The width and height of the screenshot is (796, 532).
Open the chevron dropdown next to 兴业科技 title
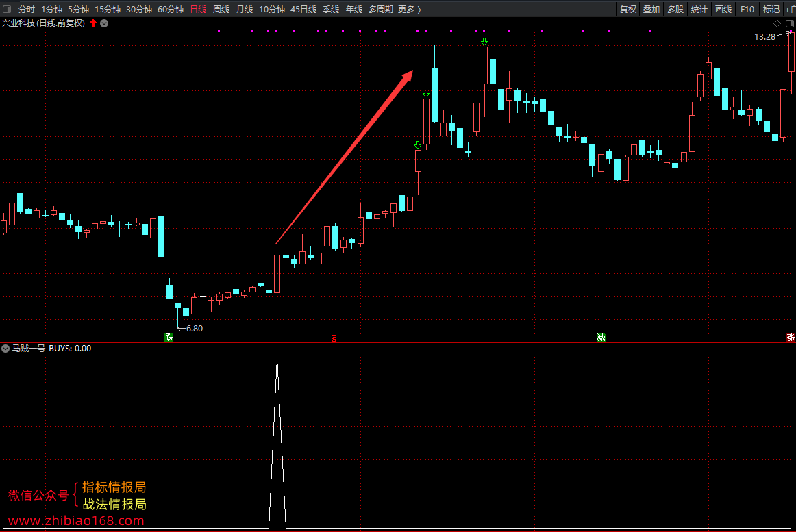point(104,23)
